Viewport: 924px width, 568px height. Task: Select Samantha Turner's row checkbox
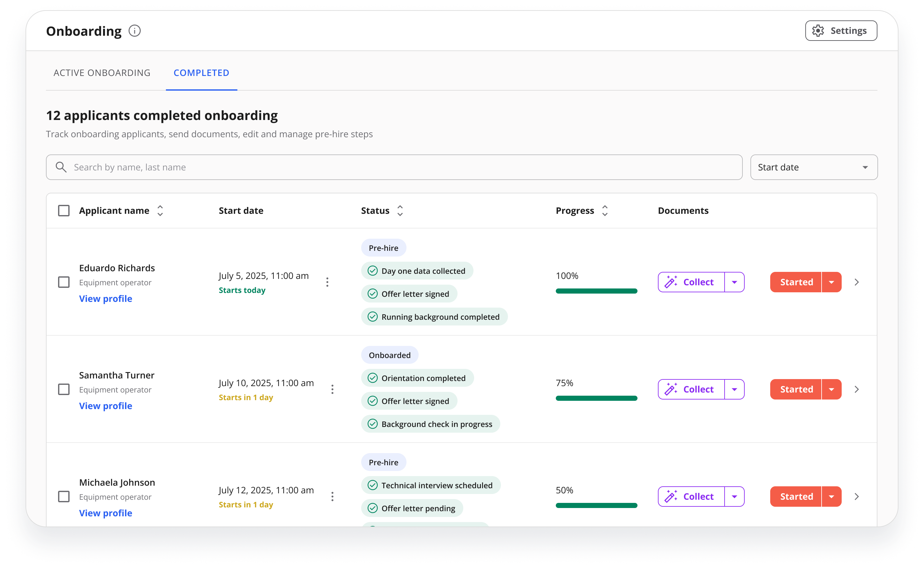coord(64,389)
